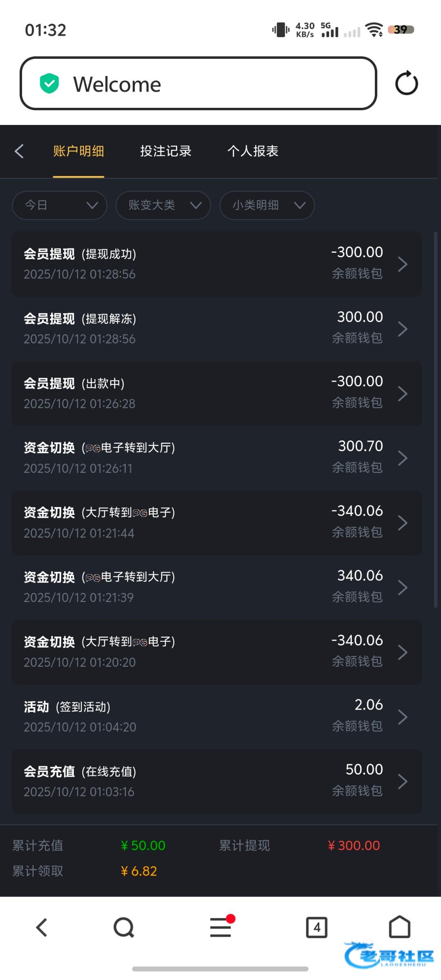Open the 300.70 PG电子转到大厅 transfer record
Screen dimensions: 441x980
coord(216,458)
